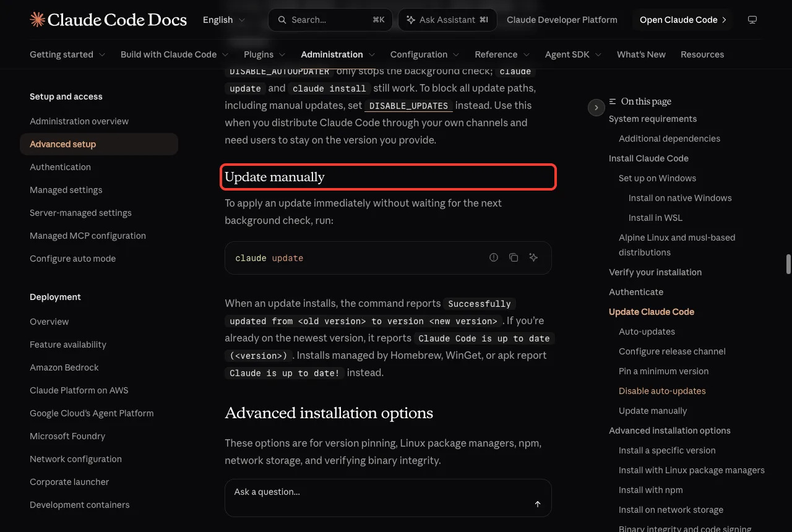Jump to System requirements section

click(x=653, y=119)
